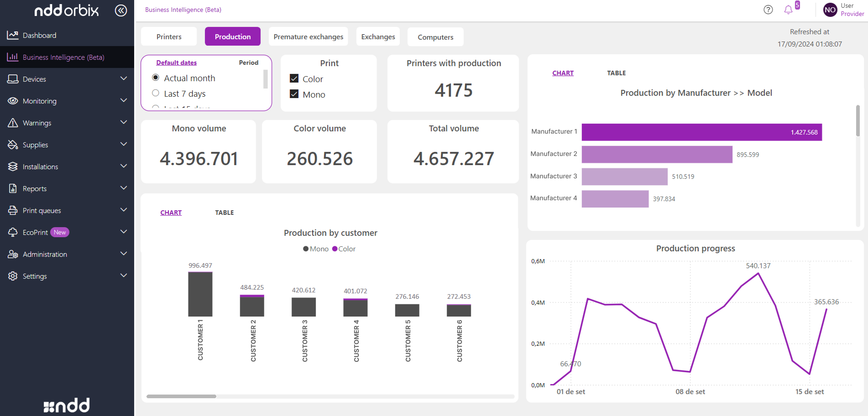Select the Production tab
This screenshot has width=868, height=416.
[x=233, y=36]
